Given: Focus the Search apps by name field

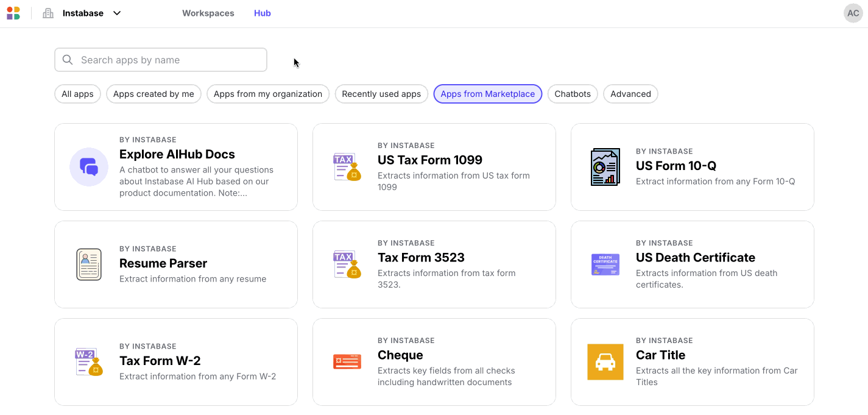Looking at the screenshot, I should 161,60.
